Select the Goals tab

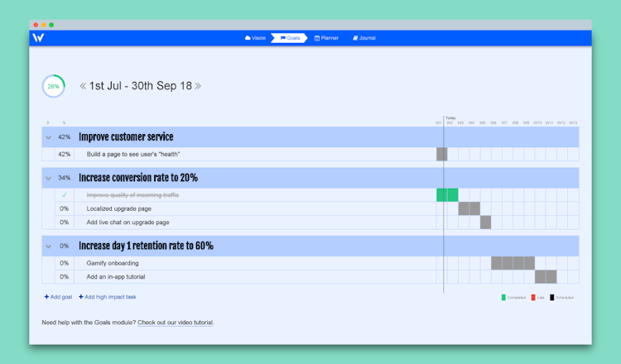tap(290, 38)
